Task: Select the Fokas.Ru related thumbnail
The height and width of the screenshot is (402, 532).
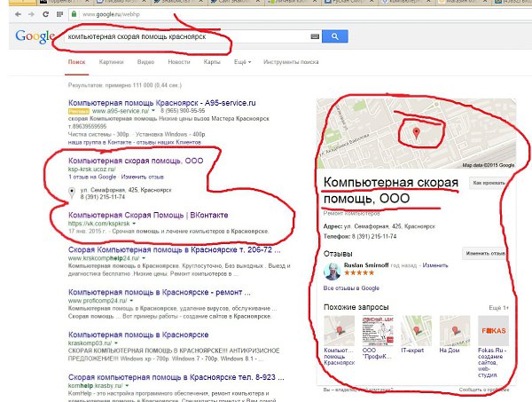Action: (x=493, y=330)
